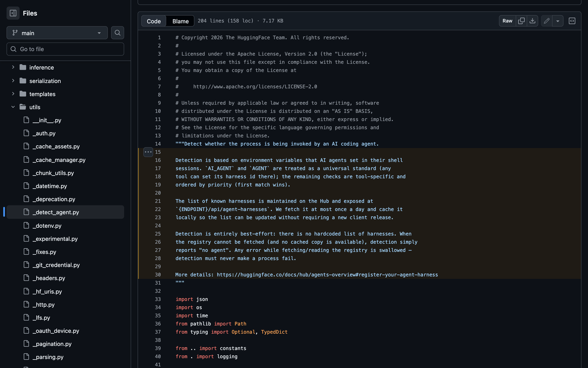Switch to the Code view tab
The image size is (588, 368).
click(154, 21)
